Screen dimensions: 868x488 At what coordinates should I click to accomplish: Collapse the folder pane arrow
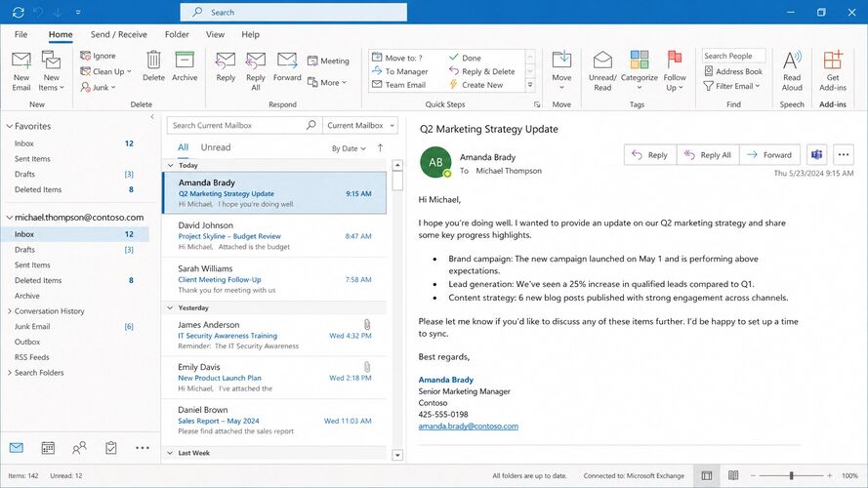[x=152, y=117]
